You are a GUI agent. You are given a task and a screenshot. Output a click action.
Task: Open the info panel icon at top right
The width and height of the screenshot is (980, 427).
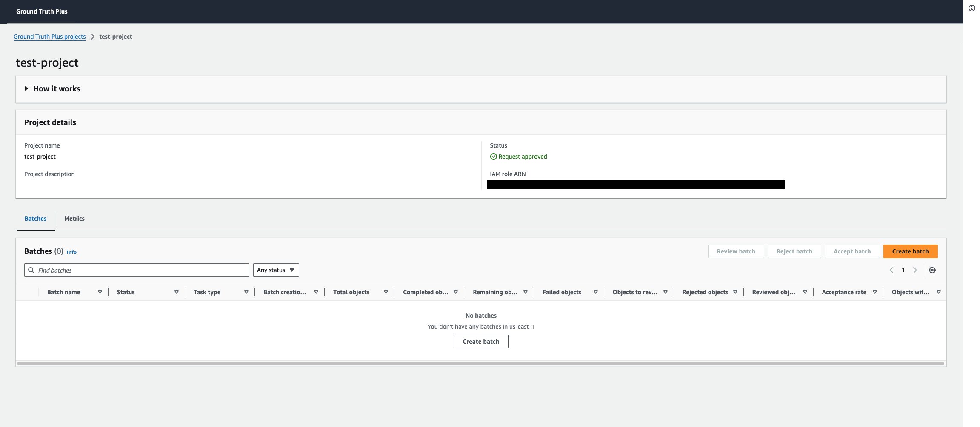pos(972,8)
